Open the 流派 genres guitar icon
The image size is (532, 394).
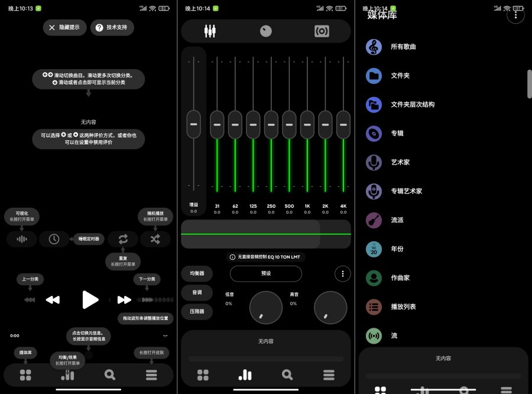(x=374, y=220)
